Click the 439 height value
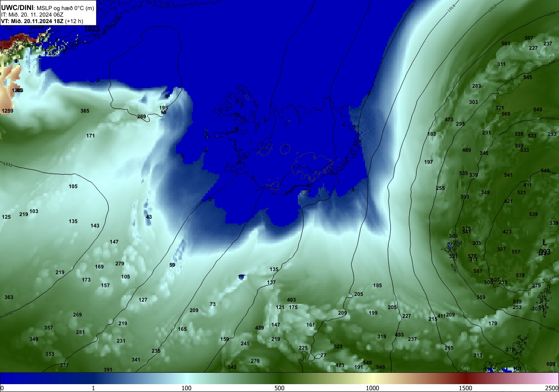This screenshot has width=559, height=392. click(259, 328)
